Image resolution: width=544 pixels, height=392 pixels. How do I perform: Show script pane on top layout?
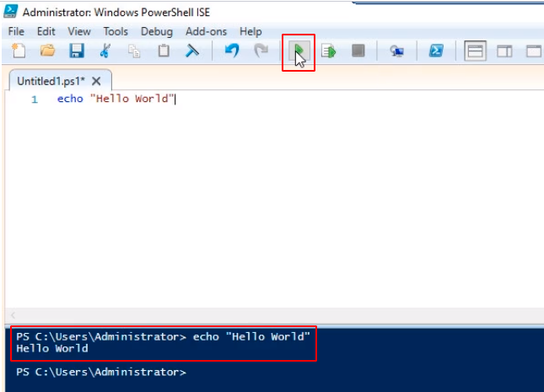(x=476, y=51)
